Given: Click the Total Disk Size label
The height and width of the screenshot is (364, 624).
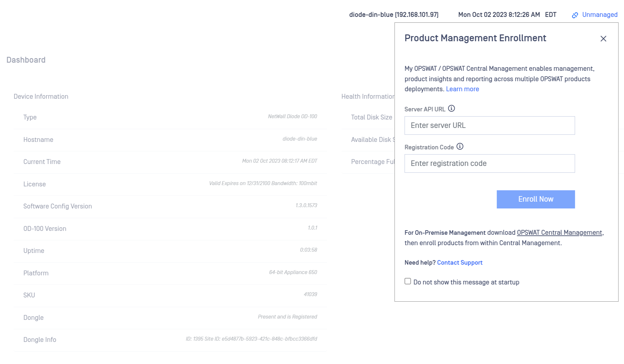Looking at the screenshot, I should 371,117.
